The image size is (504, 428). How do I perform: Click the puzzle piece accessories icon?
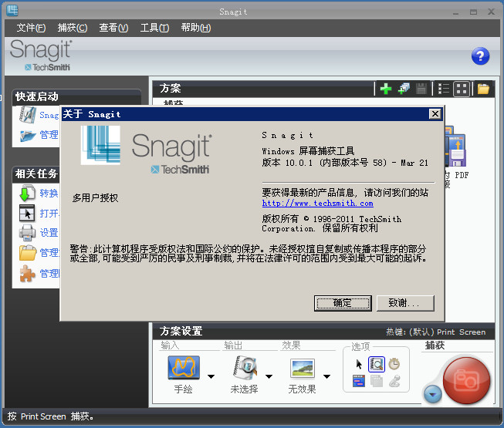27,273
